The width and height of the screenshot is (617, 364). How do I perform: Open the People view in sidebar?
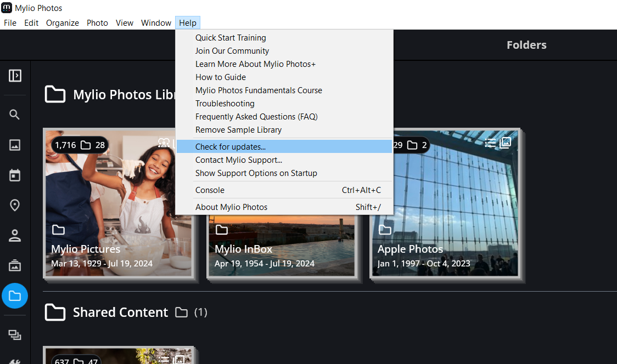(x=15, y=236)
